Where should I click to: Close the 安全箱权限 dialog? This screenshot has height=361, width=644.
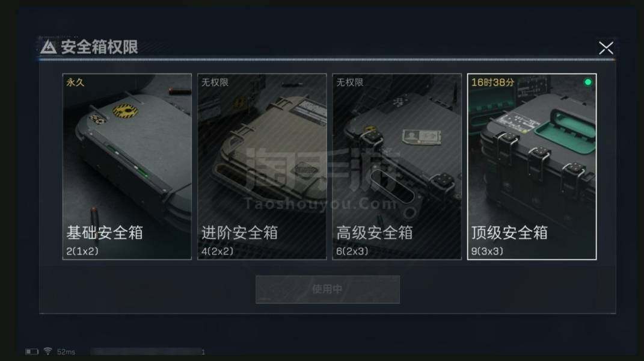click(x=606, y=48)
